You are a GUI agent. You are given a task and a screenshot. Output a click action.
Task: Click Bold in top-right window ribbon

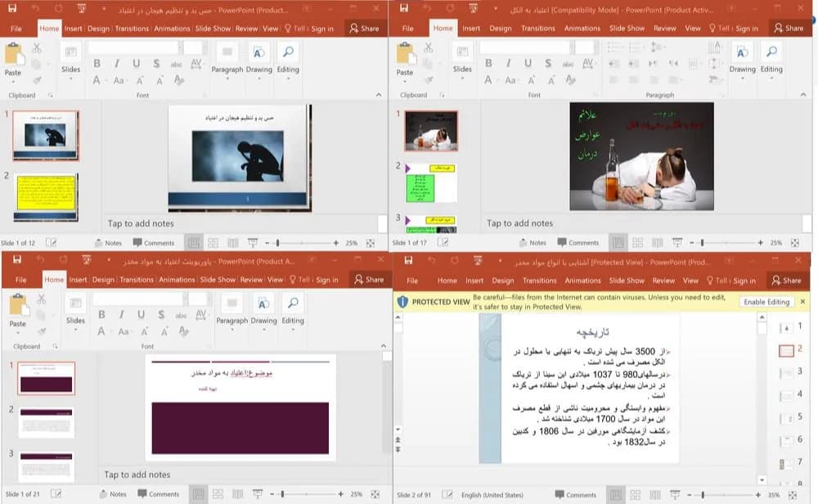click(x=488, y=63)
